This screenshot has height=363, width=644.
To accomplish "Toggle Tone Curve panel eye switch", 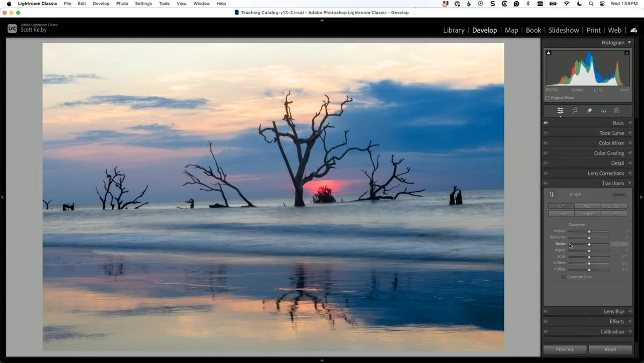I will pos(546,133).
